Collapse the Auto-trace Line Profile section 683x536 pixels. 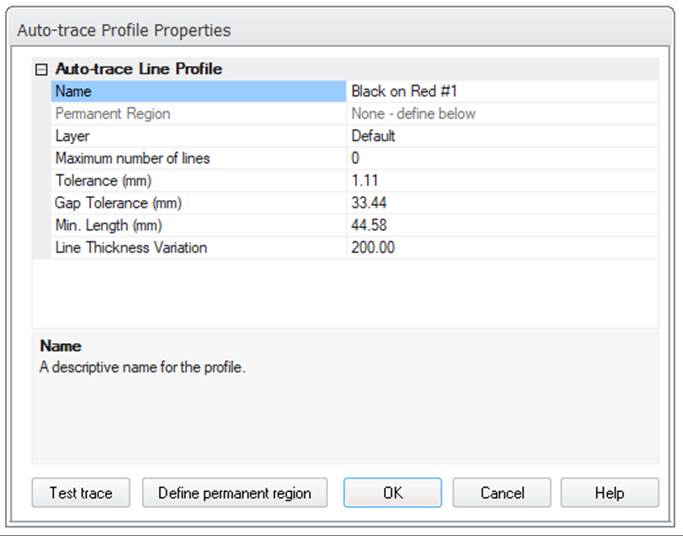(41, 70)
